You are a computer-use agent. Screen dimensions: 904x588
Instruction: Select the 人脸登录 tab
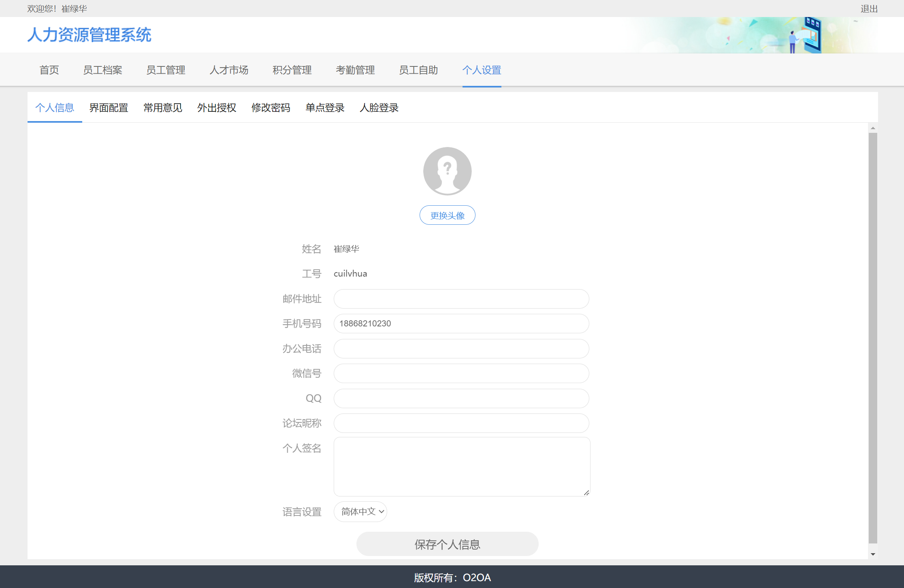379,108
